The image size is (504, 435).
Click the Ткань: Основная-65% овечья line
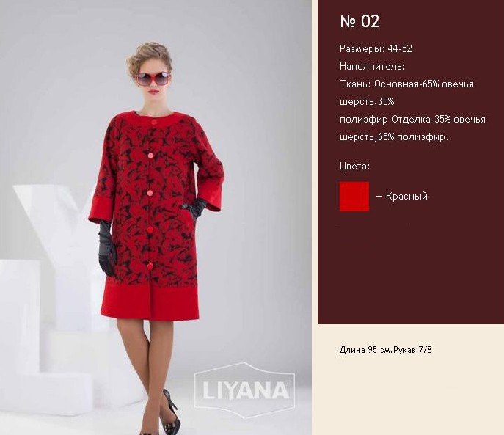tap(406, 84)
